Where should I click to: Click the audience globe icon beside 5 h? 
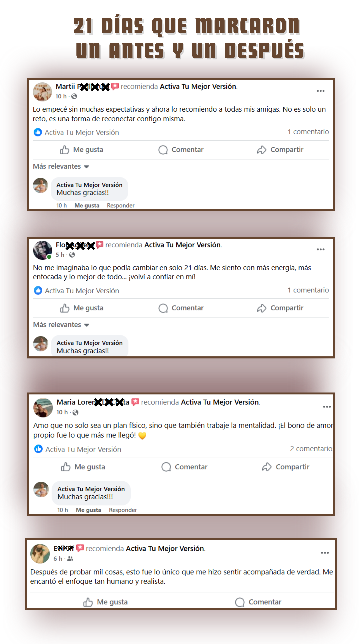click(x=72, y=255)
